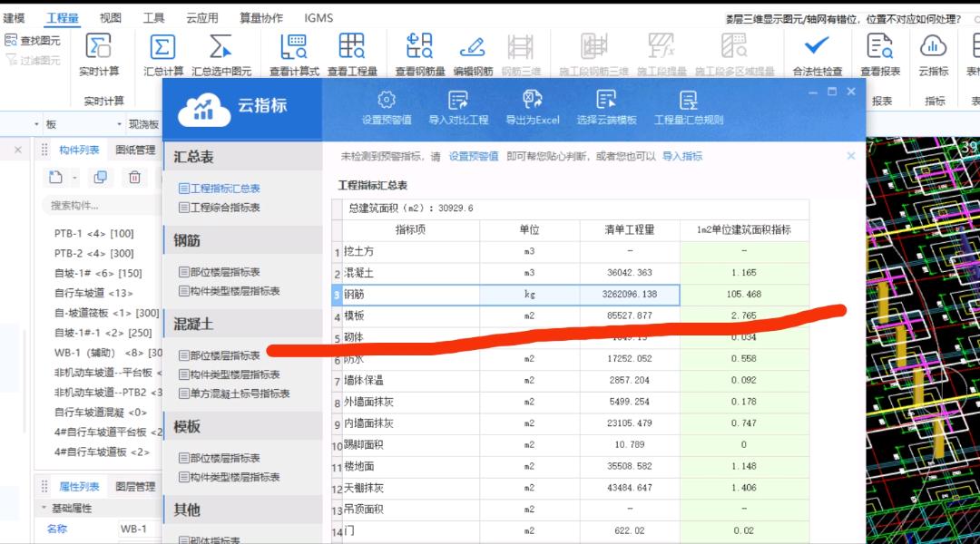Click the 模板 row in summary table
This screenshot has height=544, width=980.
click(x=570, y=316)
